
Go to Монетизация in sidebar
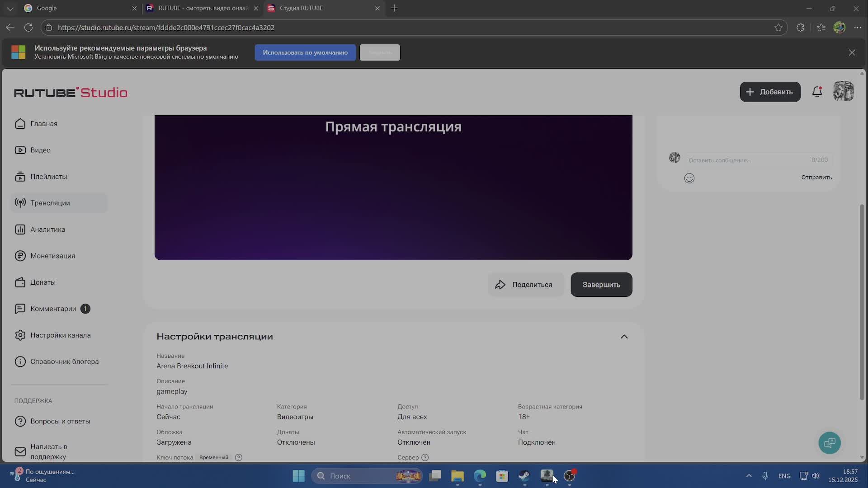pos(52,256)
